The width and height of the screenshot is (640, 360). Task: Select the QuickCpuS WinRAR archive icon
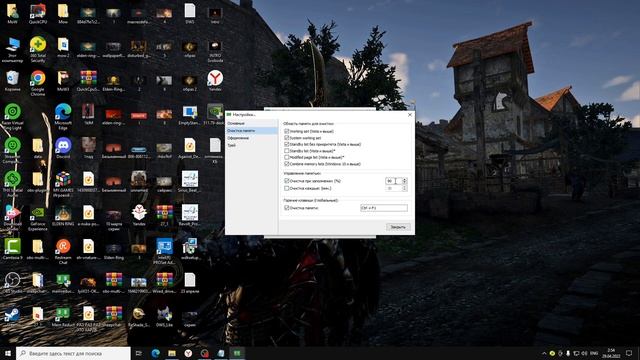click(88, 81)
